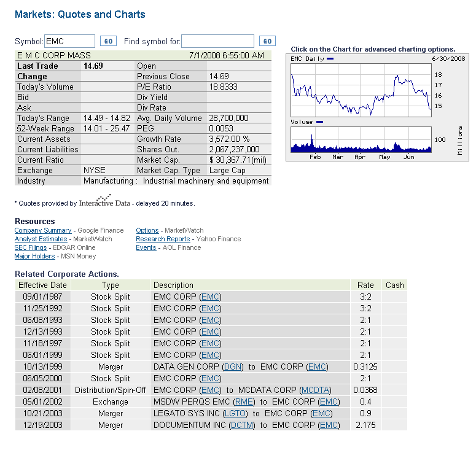Click the Interactive Data logo
The width and height of the screenshot is (476, 450).
coord(104,201)
